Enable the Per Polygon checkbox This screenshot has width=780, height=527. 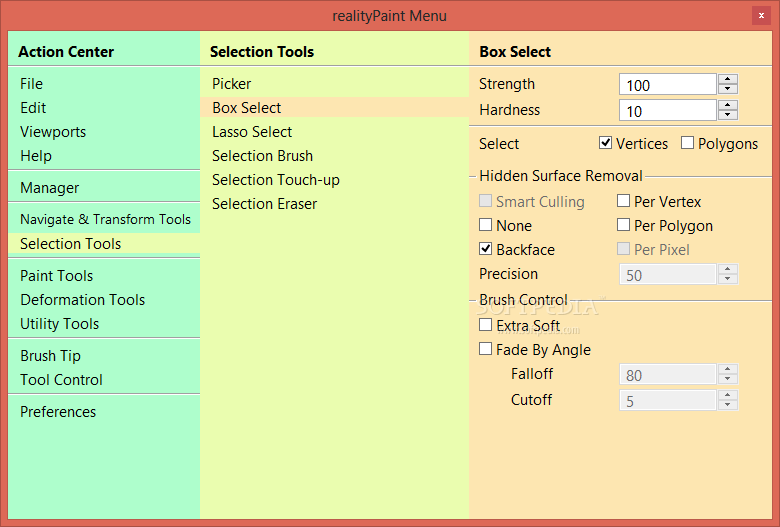tap(623, 224)
